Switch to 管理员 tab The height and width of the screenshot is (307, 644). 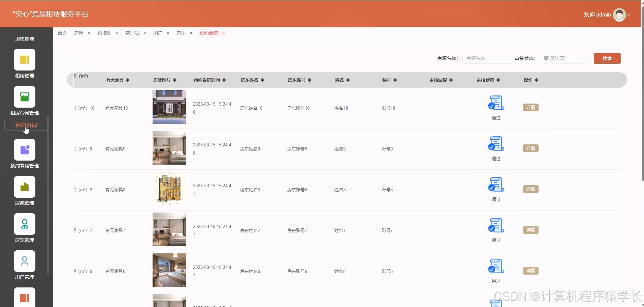(x=132, y=33)
